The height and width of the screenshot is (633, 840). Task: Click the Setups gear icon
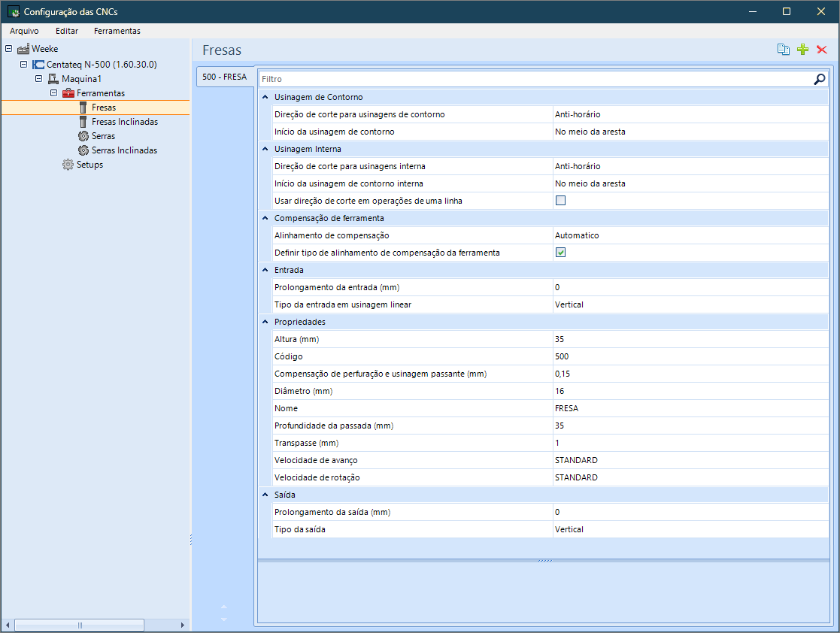click(68, 165)
